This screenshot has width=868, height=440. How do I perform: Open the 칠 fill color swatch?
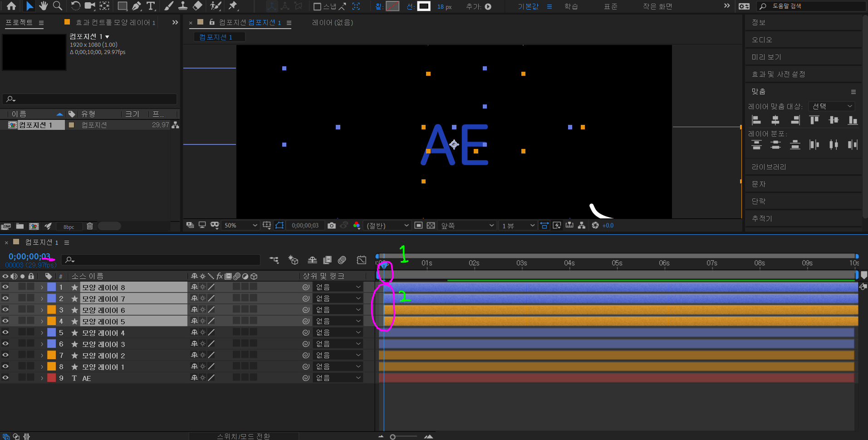[392, 6]
